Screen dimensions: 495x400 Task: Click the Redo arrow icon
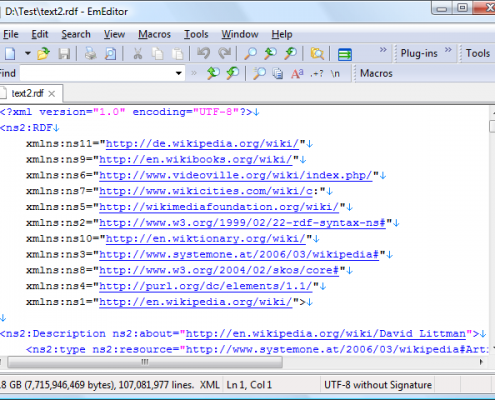pyautogui.click(x=224, y=53)
